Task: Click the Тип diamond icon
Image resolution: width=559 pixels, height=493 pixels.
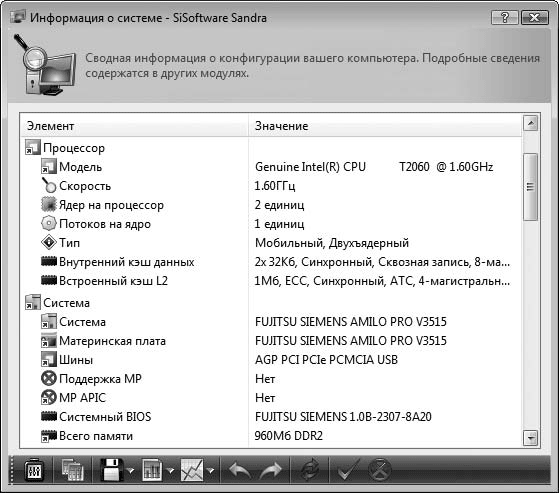Action: click(48, 242)
